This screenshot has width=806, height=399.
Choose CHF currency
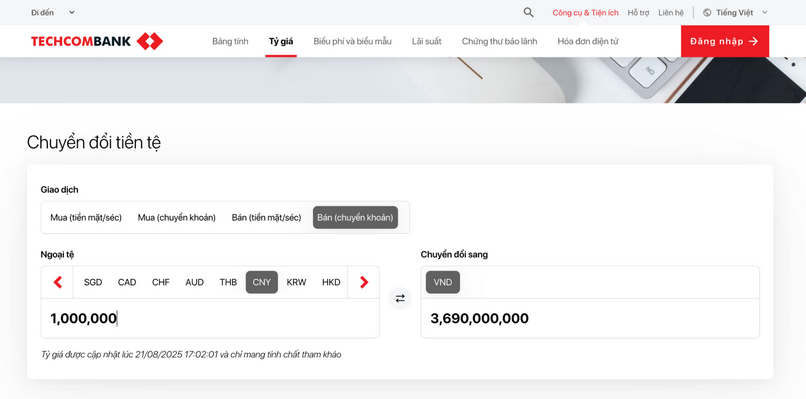(161, 282)
